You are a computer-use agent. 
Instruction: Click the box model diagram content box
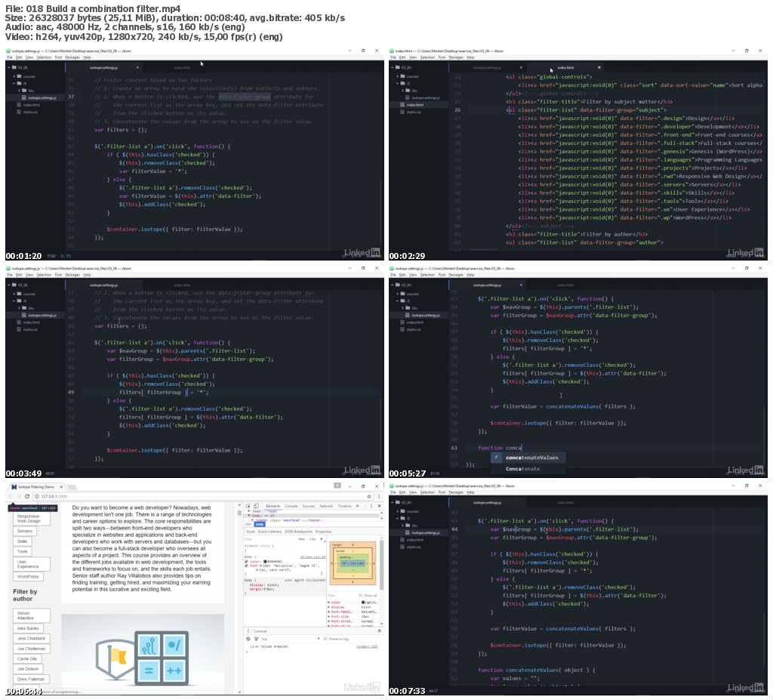[353, 563]
